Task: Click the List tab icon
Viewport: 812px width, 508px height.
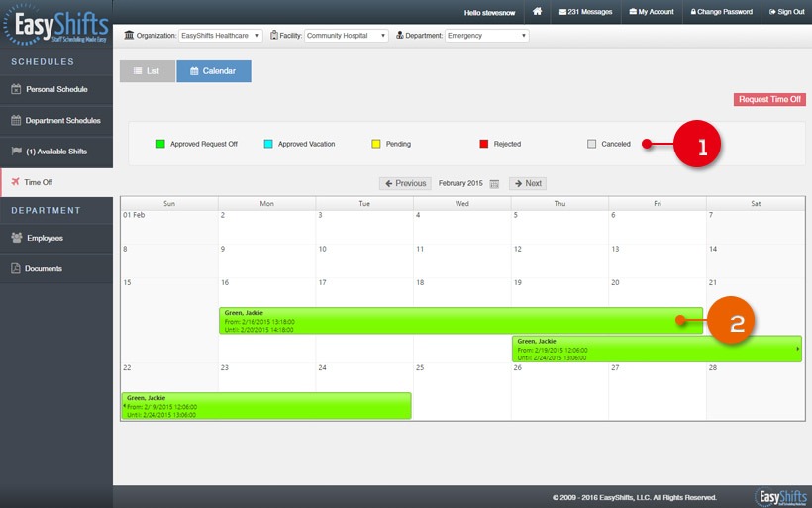Action: click(138, 71)
